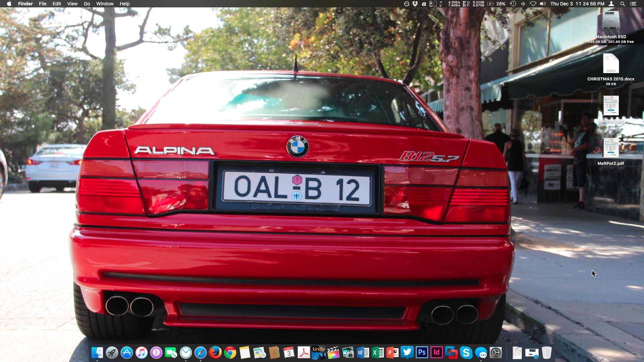
Task: Open Bluetooth menu in menu bar
Action: click(523, 4)
